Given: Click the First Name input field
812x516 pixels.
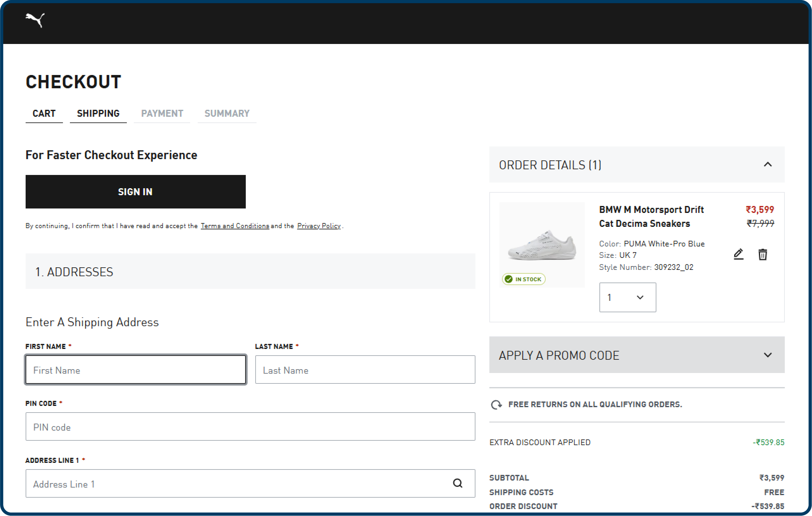Looking at the screenshot, I should pos(135,370).
